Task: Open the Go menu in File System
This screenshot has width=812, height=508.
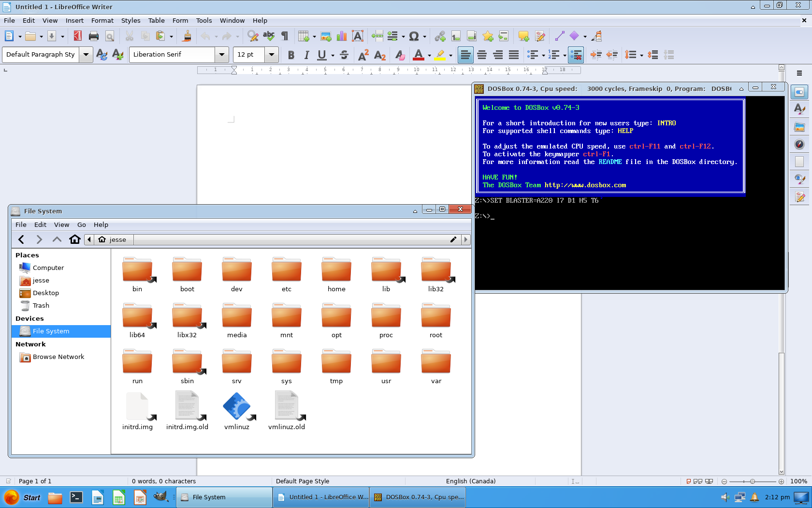Action: (x=82, y=224)
